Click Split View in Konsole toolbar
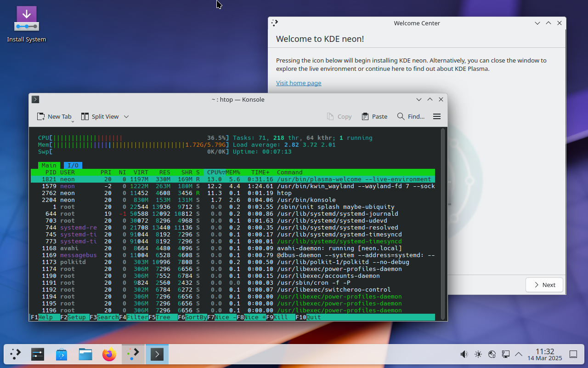Image resolution: width=588 pixels, height=368 pixels. point(100,116)
